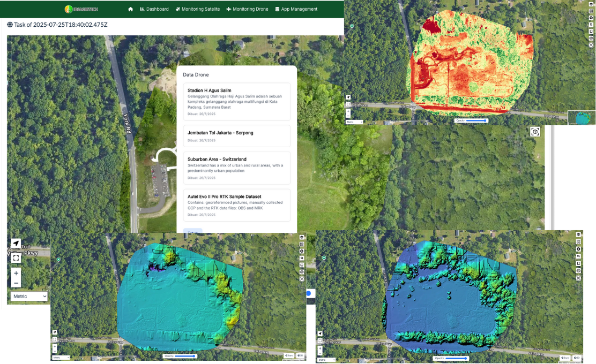
Task: Toggle 3D view on bottom-right elevation map
Action: click(x=577, y=358)
